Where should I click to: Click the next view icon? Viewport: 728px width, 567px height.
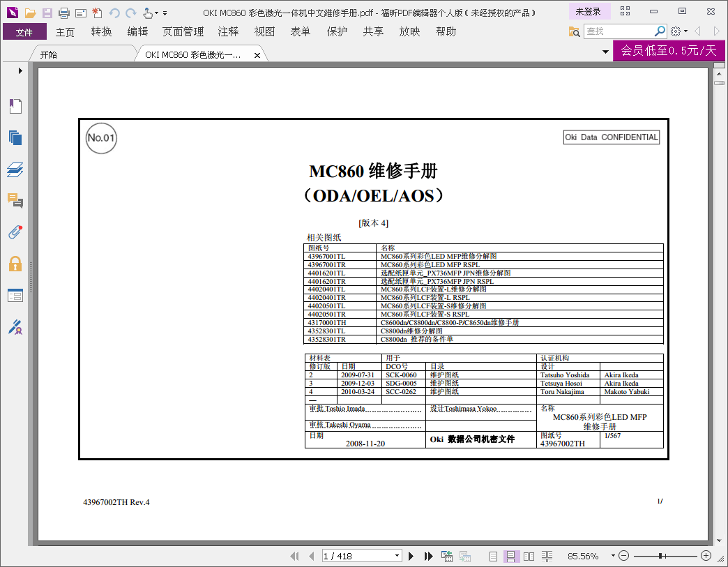(464, 556)
